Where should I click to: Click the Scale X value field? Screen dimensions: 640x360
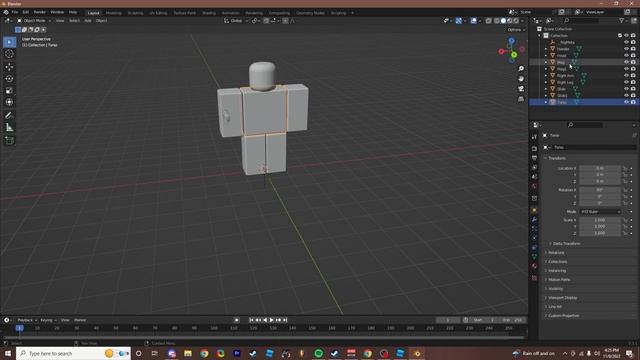click(600, 220)
